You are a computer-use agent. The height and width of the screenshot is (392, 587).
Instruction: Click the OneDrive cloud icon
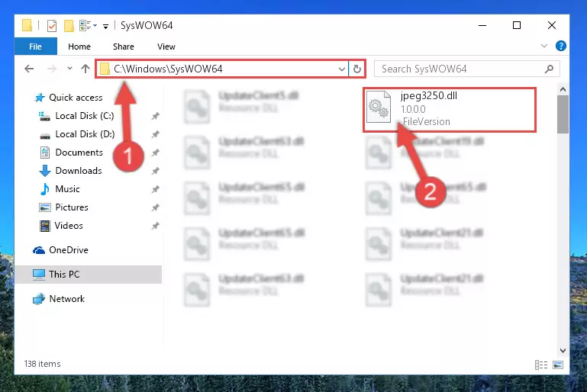click(x=39, y=250)
